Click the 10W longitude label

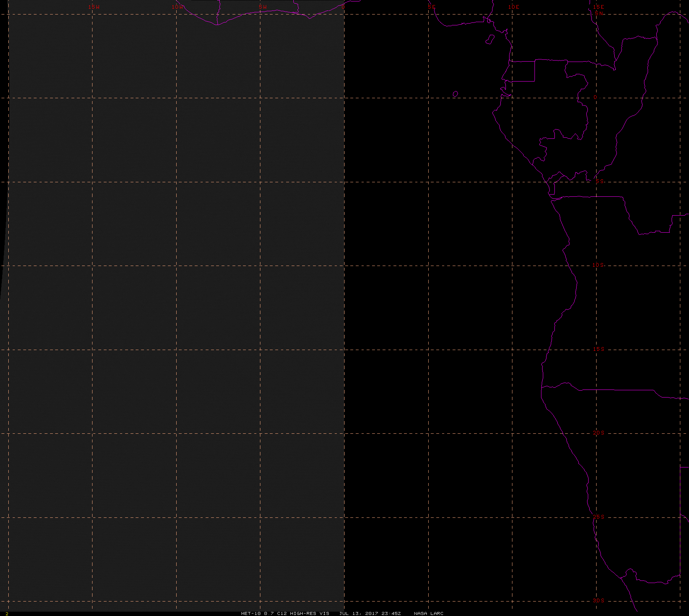pyautogui.click(x=178, y=7)
